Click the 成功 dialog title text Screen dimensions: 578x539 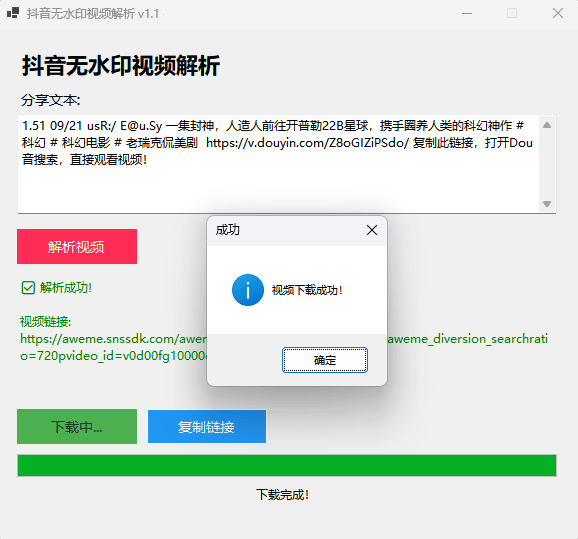pyautogui.click(x=228, y=230)
